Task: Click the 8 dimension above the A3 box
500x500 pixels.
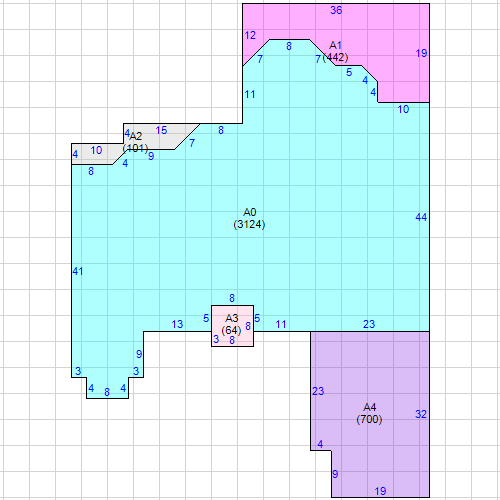Action: pos(232,298)
